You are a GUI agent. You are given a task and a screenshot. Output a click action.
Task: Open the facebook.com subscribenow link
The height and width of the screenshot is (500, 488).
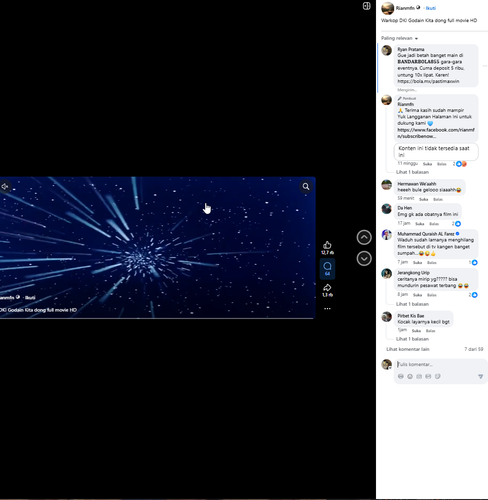(x=436, y=133)
